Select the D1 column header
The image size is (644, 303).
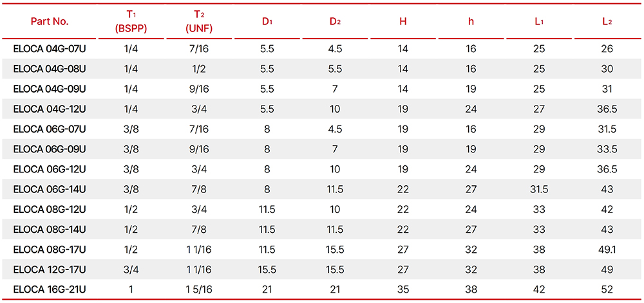click(x=267, y=21)
